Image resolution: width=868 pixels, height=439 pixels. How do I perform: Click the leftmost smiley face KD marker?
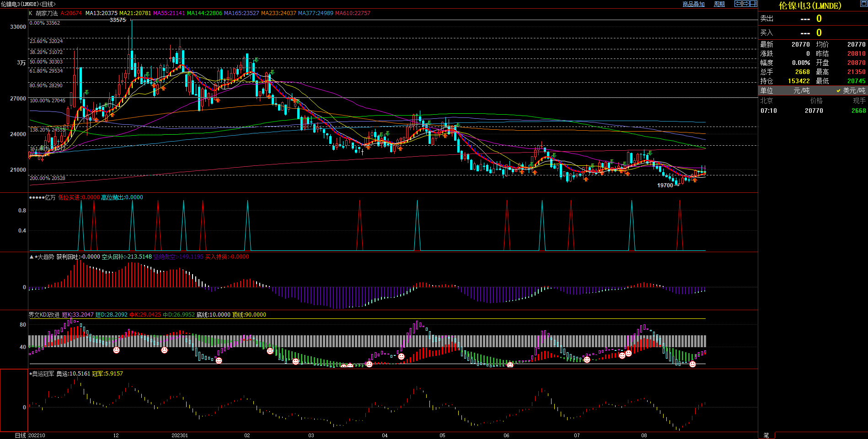pyautogui.click(x=116, y=350)
